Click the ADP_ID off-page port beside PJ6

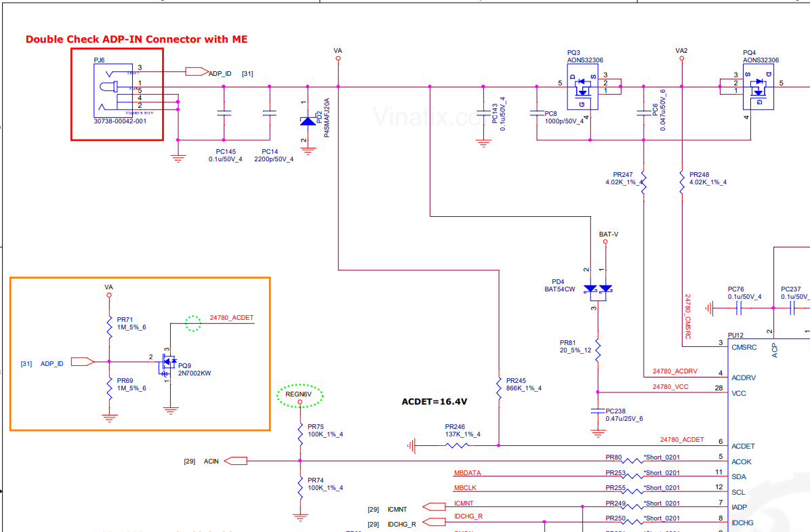[197, 72]
